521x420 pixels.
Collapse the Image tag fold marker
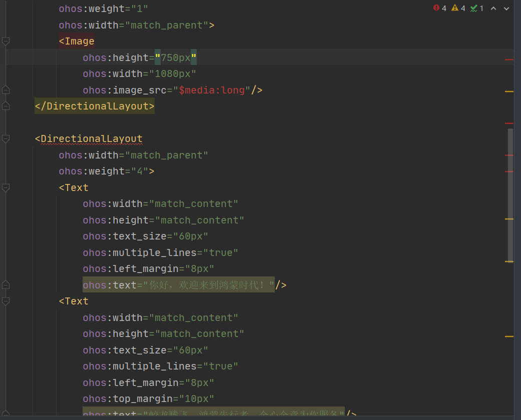click(6, 41)
